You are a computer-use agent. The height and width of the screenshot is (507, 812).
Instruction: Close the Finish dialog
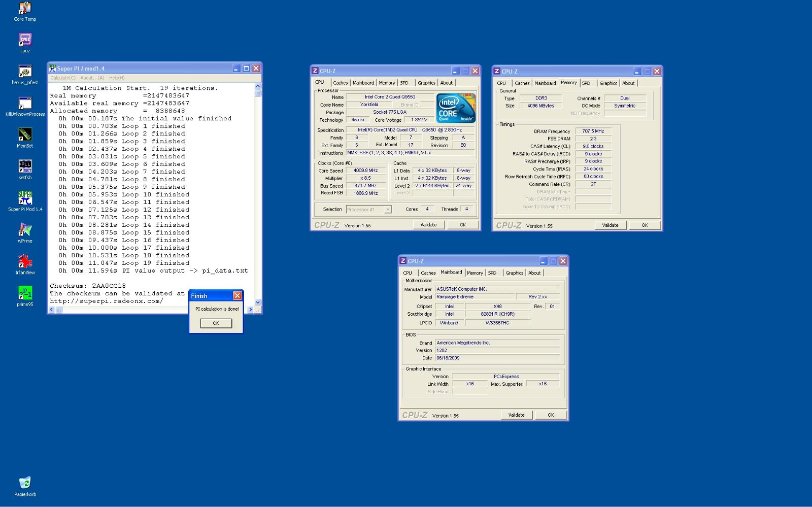(237, 295)
